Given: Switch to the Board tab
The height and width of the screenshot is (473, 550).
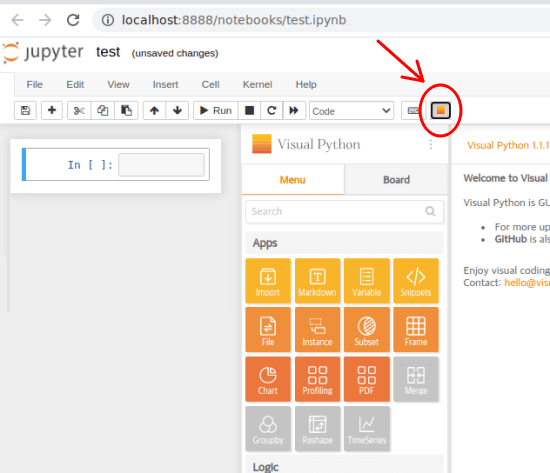Looking at the screenshot, I should (x=396, y=180).
